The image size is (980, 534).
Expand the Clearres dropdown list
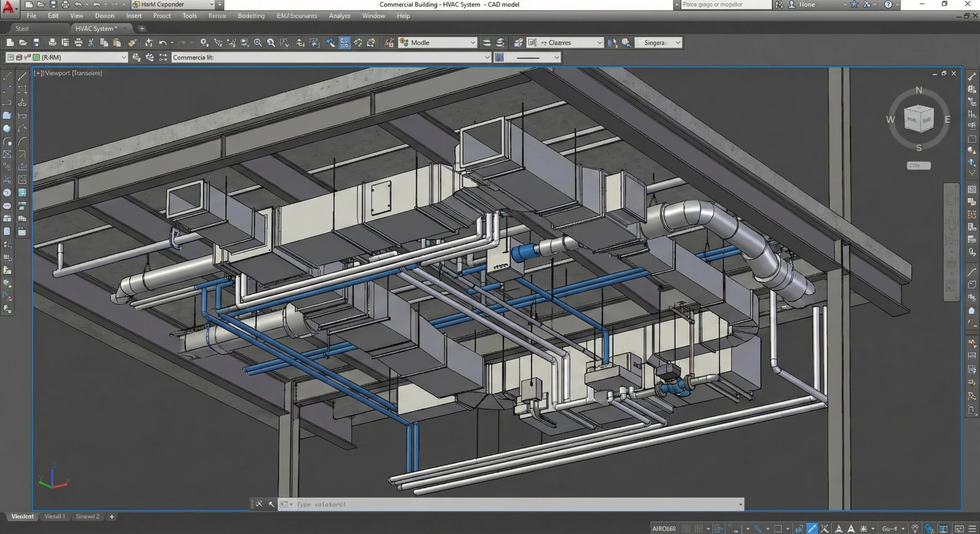point(599,42)
